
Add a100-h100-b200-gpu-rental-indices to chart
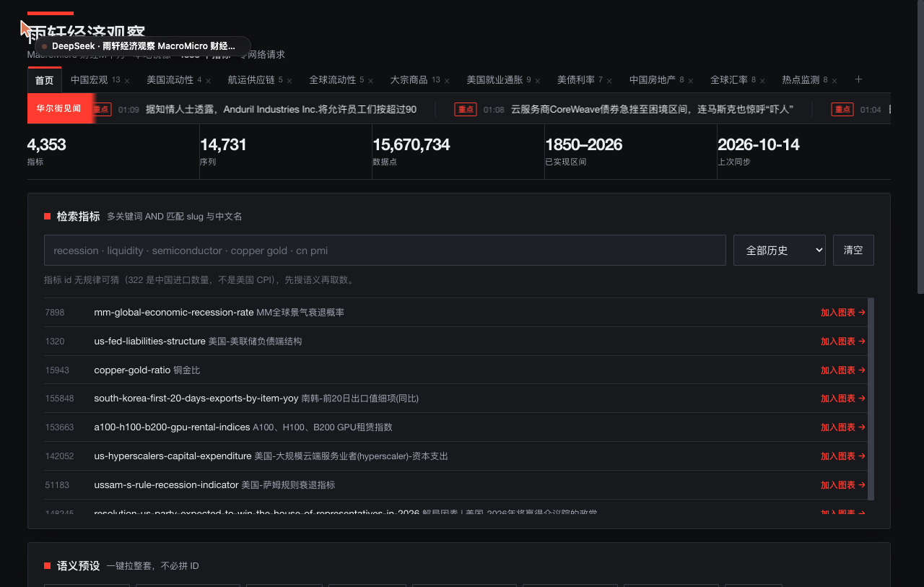click(x=843, y=427)
